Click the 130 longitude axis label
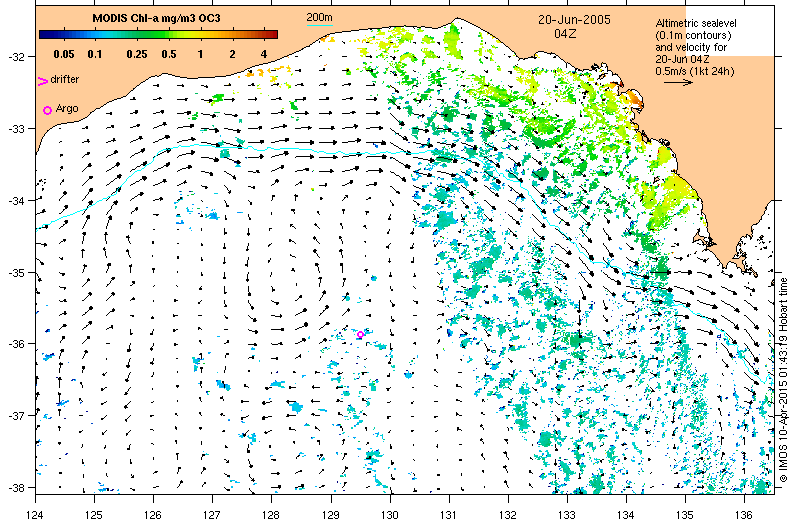800x520 pixels. [390, 515]
